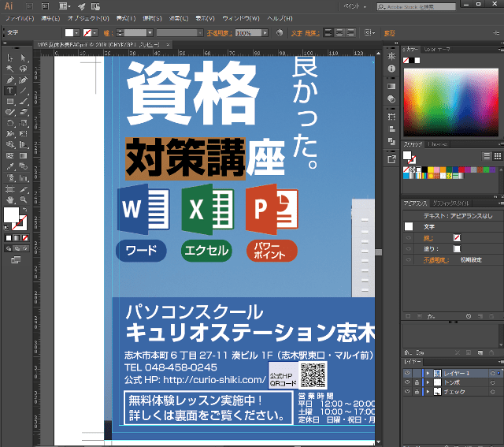Image resolution: width=504 pixels, height=447 pixels.
Task: Open the fill color dropdown in control bar
Action: [76, 33]
